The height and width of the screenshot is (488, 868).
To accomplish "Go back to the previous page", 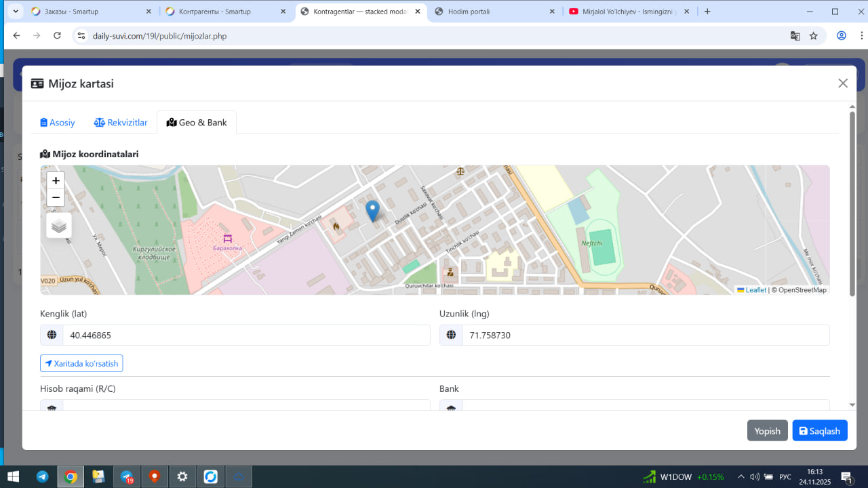I will coord(17,36).
